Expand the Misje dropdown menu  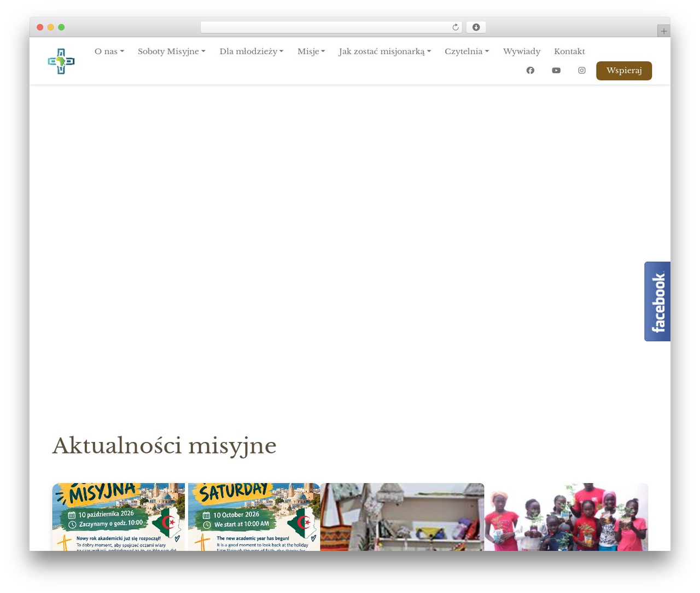pos(311,51)
